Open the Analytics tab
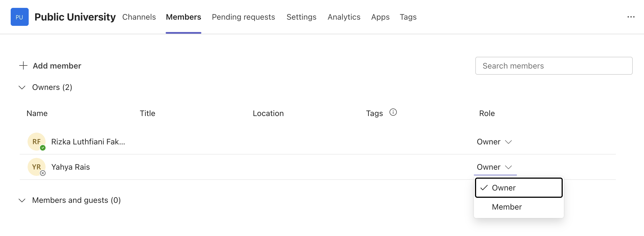The width and height of the screenshot is (644, 236). coord(344,17)
